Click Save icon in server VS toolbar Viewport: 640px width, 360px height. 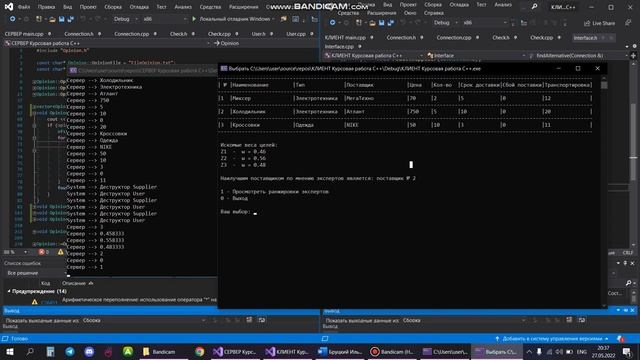[x=62, y=19]
